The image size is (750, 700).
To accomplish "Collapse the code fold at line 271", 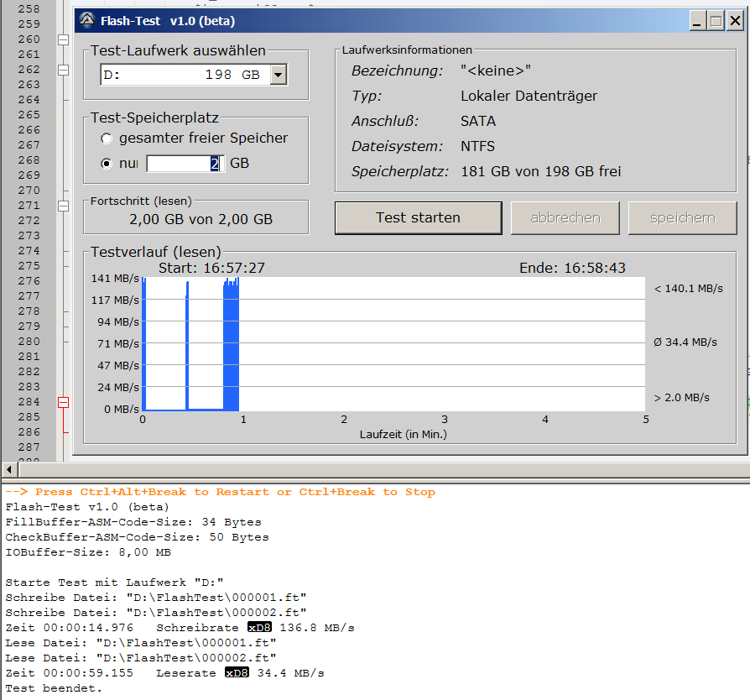I will pos(63,206).
